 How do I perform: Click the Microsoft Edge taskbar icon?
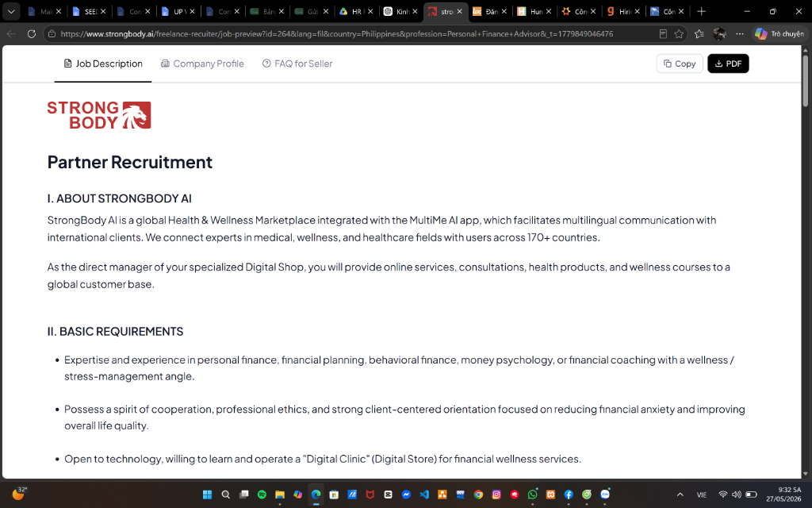point(316,495)
